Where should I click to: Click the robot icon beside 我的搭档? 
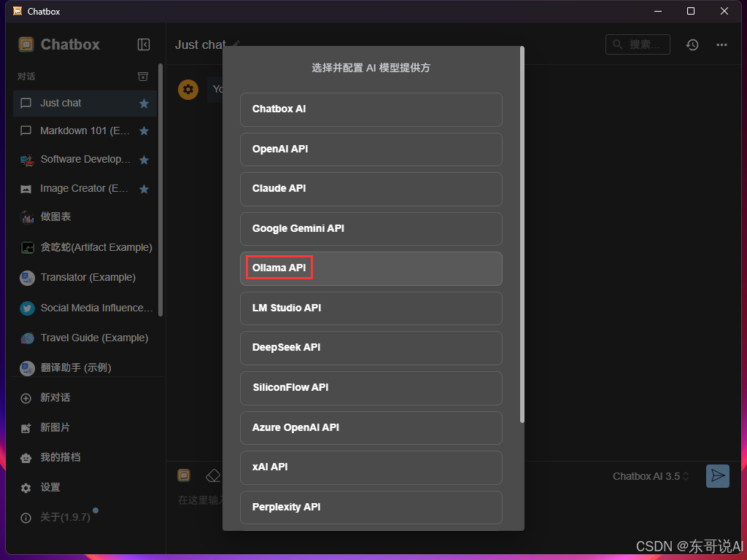coord(26,458)
